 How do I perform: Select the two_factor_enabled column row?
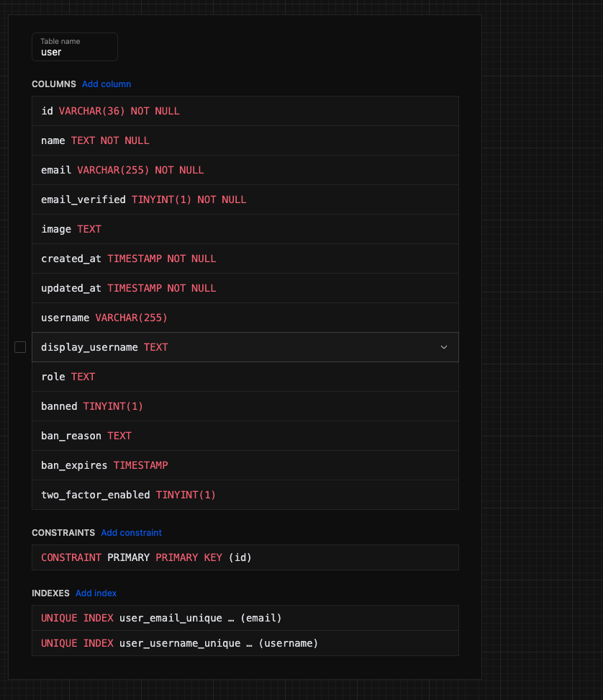coord(245,495)
